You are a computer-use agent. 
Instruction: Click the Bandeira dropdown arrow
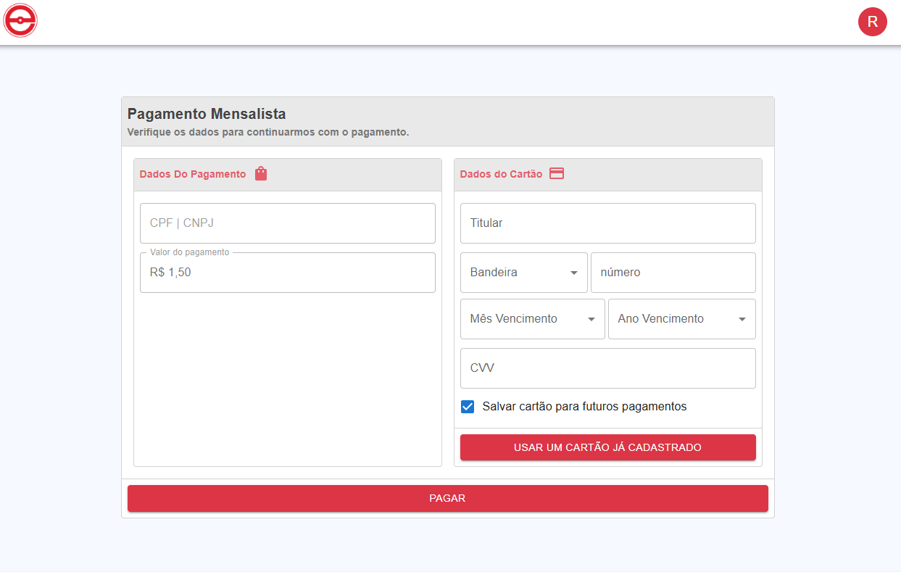(x=574, y=273)
